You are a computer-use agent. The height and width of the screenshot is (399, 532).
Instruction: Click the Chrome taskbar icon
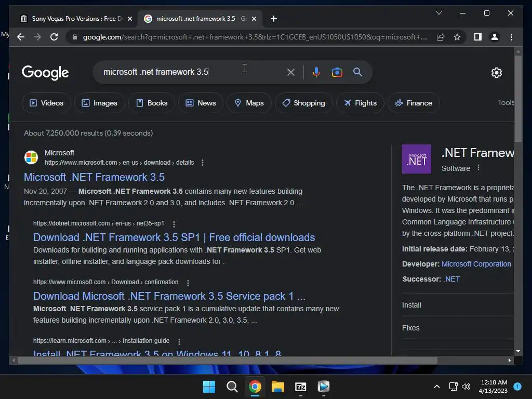click(x=255, y=387)
